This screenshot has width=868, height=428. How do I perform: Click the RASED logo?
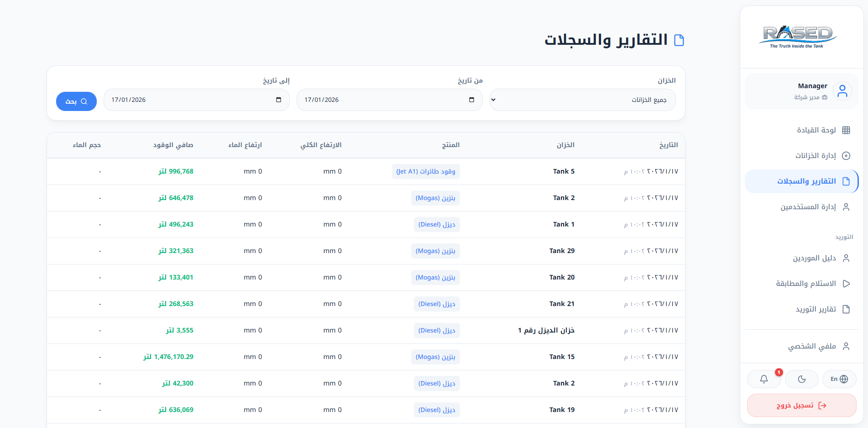pos(798,37)
